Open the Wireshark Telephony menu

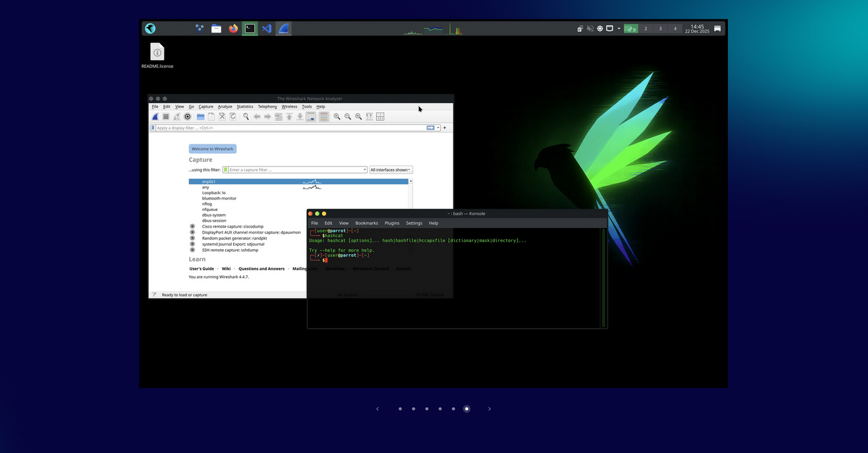click(267, 106)
